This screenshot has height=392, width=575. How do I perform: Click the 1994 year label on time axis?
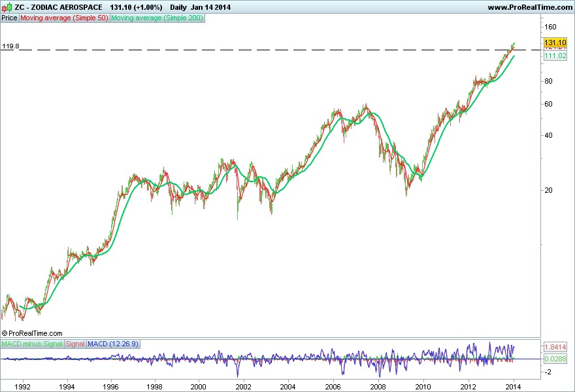pos(67,387)
